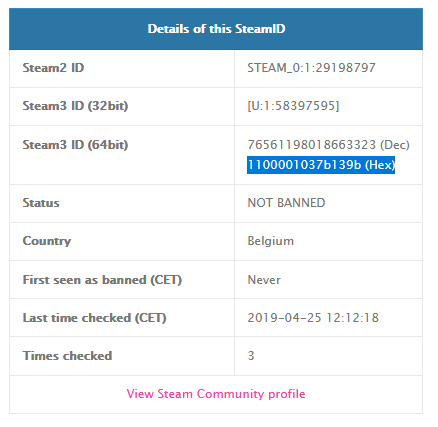The height and width of the screenshot is (427, 438).
Task: Open the View Steam Community profile link
Action: point(216,394)
